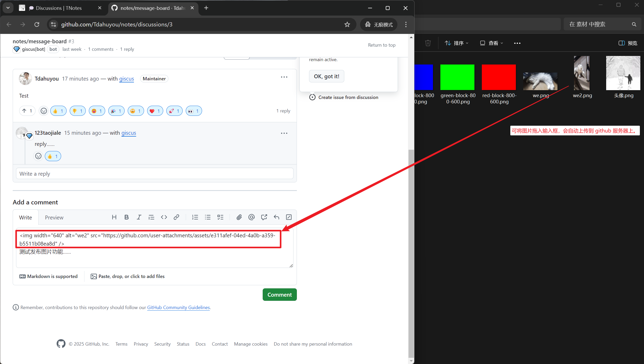Mention a user with the @ icon
The image size is (644, 364).
[251, 217]
